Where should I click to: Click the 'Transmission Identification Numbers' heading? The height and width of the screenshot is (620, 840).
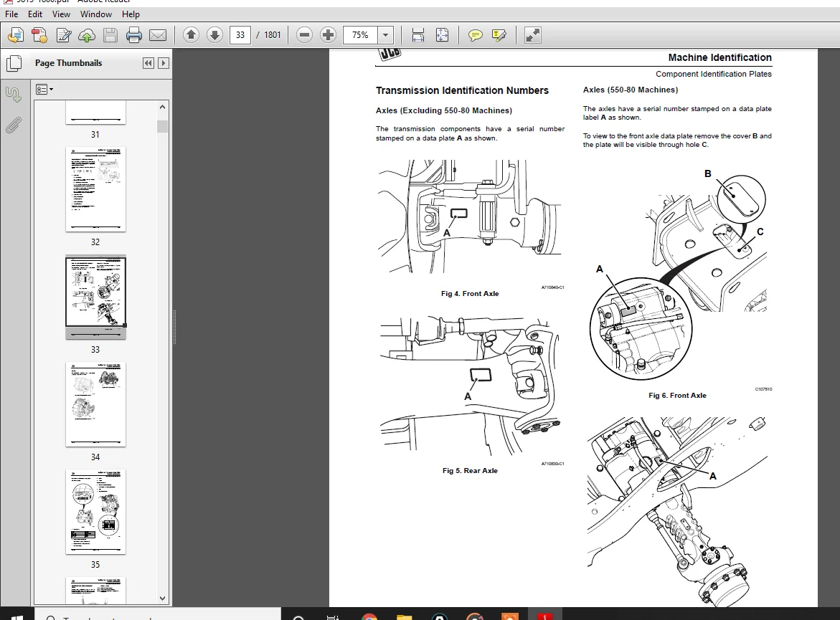coord(462,90)
